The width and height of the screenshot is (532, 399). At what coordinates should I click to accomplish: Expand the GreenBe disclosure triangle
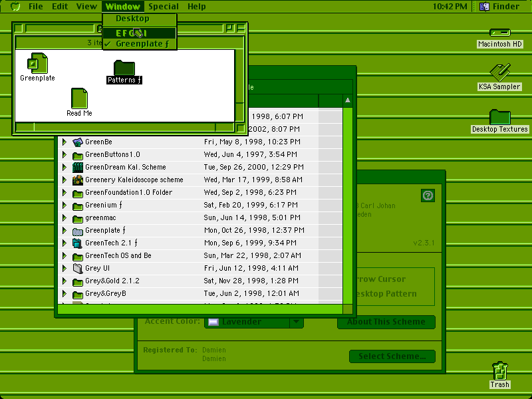click(x=64, y=142)
